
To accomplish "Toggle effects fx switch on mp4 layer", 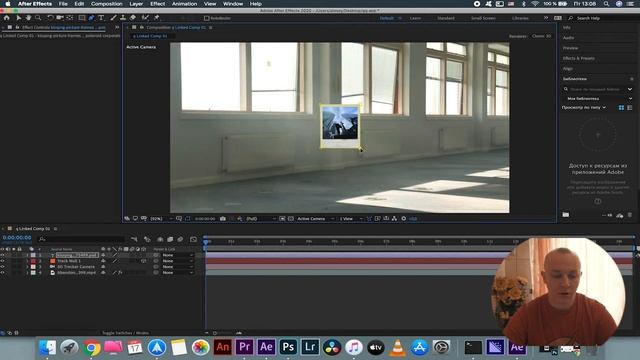I will (120, 272).
